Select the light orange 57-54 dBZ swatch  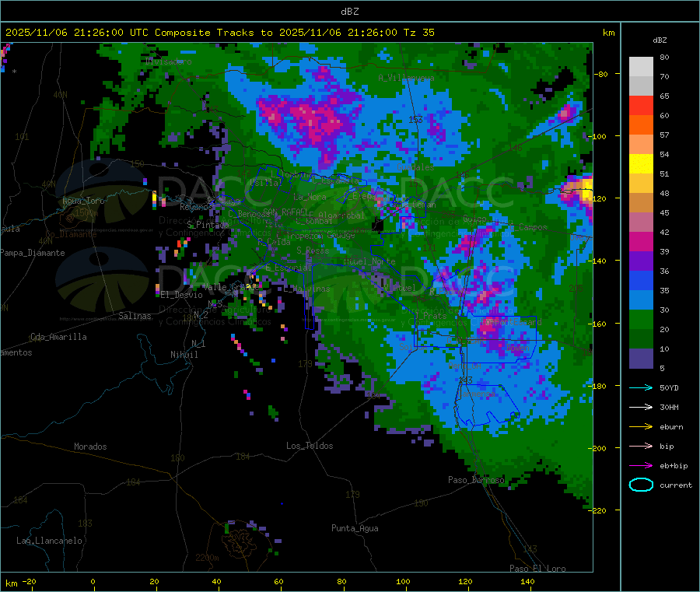click(x=641, y=144)
